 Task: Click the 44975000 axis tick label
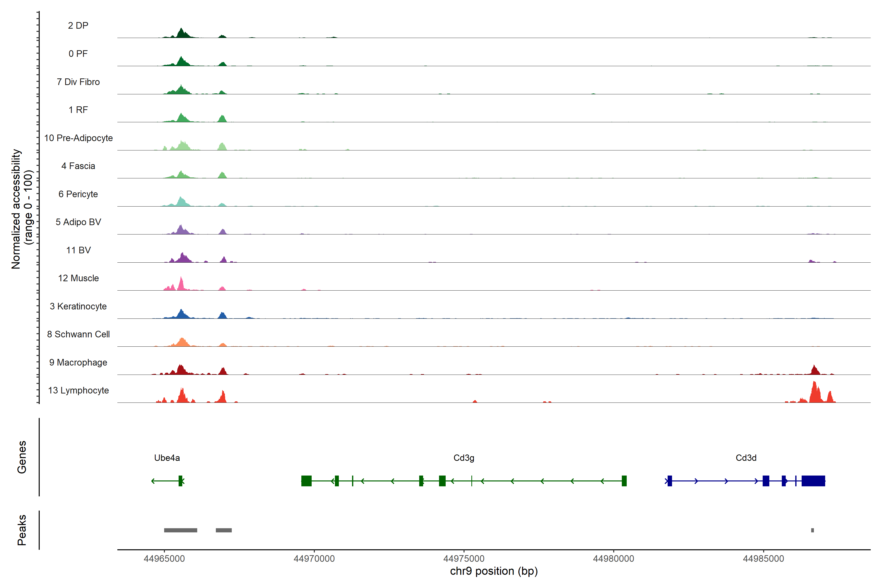464,559
